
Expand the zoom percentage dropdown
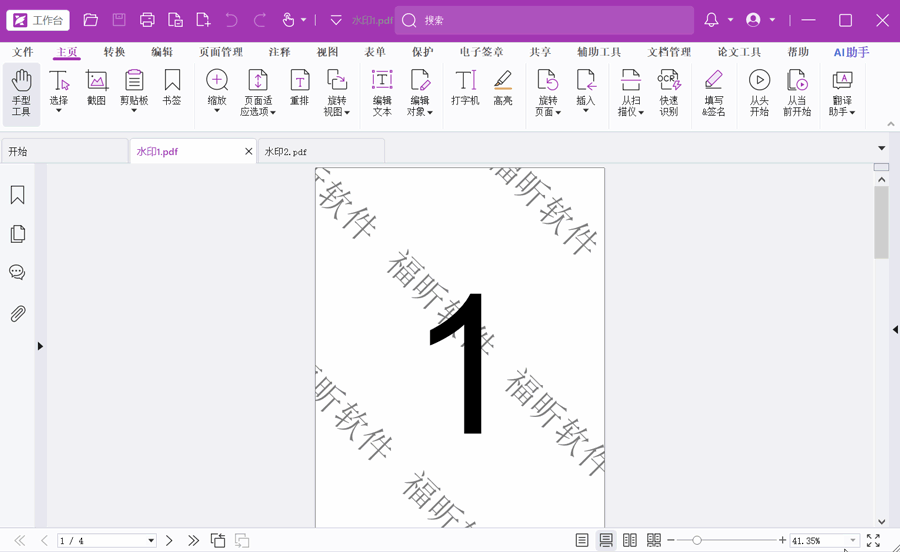tap(853, 541)
